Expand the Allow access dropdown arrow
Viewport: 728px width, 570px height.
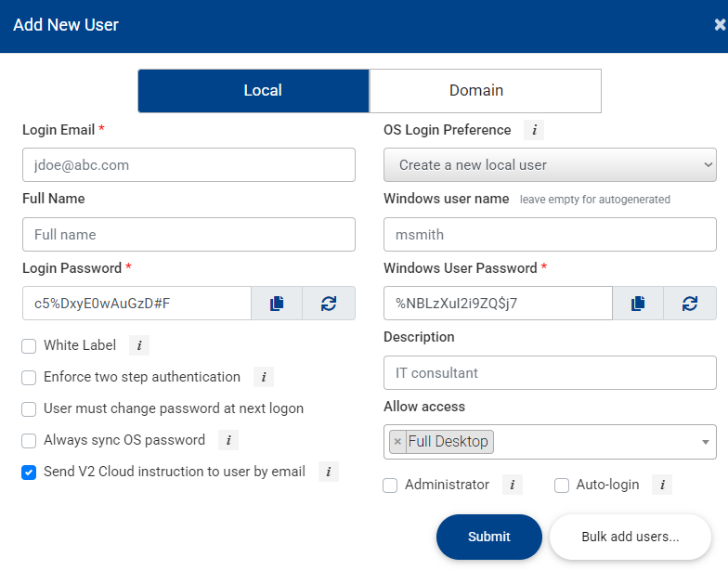[706, 442]
